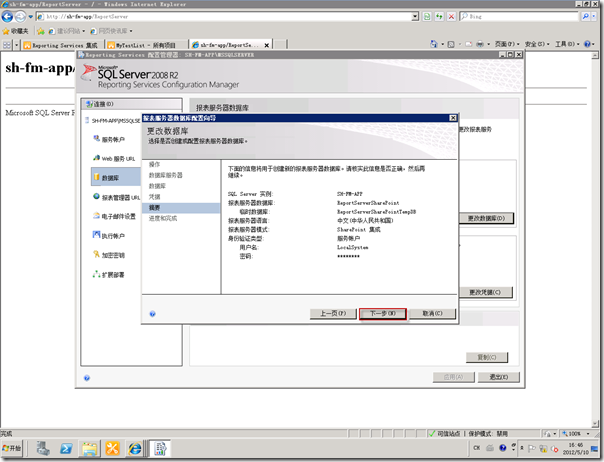Viewport: 604px width, 462px height.
Task: Proceed with 下一步(N) in wizard
Action: [383, 313]
